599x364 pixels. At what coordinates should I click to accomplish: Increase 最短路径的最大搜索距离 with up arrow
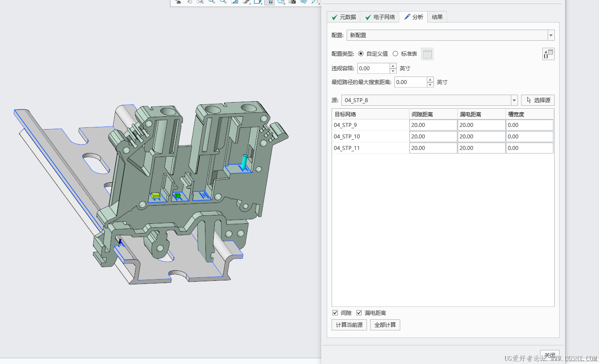pyautogui.click(x=430, y=80)
